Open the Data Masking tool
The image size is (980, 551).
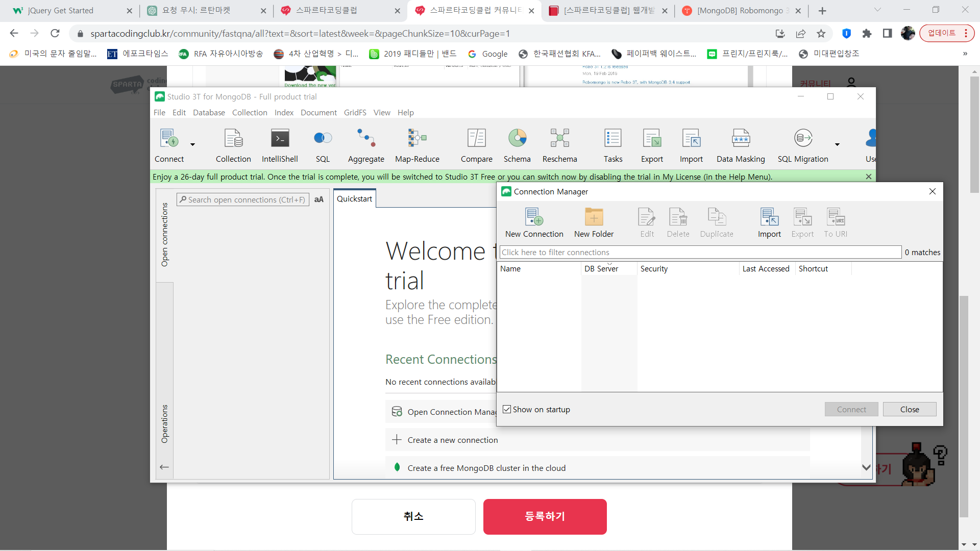tap(741, 145)
